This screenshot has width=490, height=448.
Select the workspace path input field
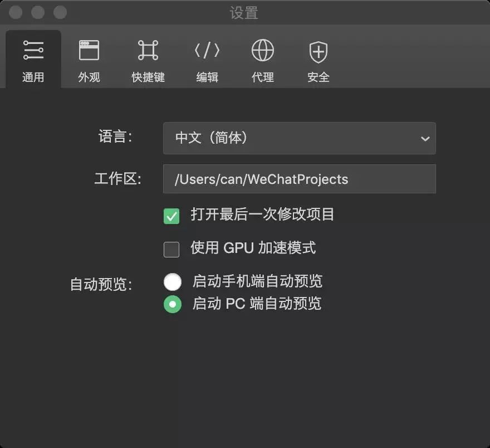tap(299, 179)
